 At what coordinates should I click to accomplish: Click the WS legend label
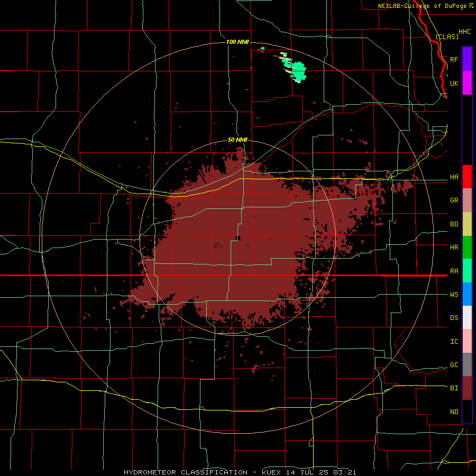coord(454,295)
